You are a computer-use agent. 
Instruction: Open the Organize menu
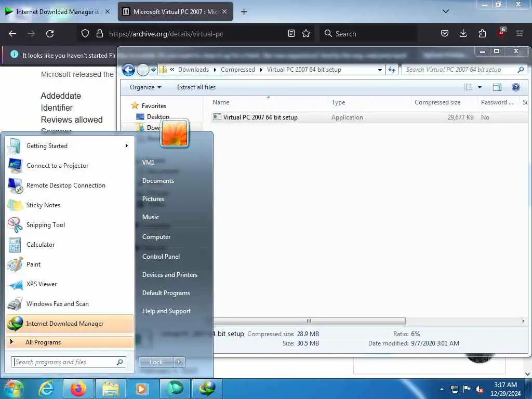coord(145,87)
